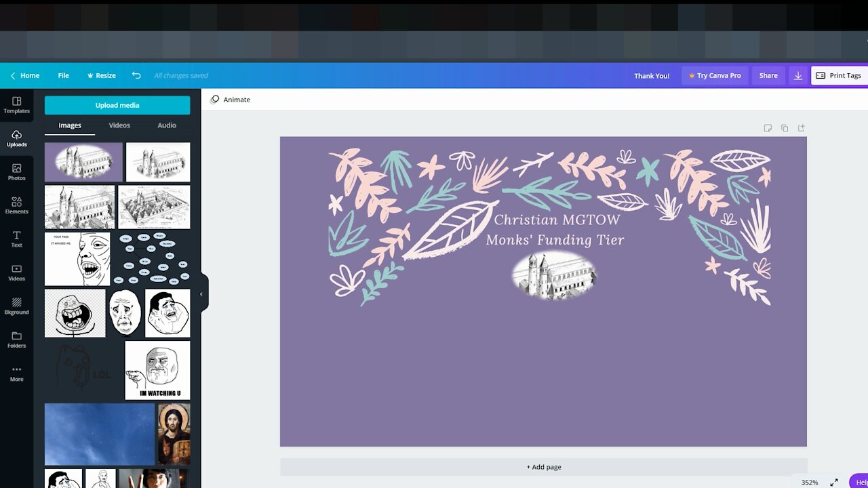Open the Videos side panel
Screen dimensions: 868x488
[16, 272]
